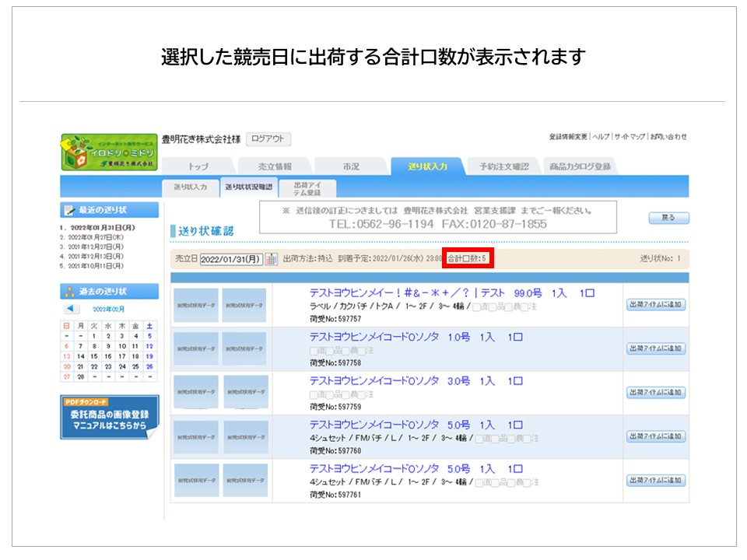Click the イロドリミドリ site logo
This screenshot has width=747, height=560.
point(109,152)
